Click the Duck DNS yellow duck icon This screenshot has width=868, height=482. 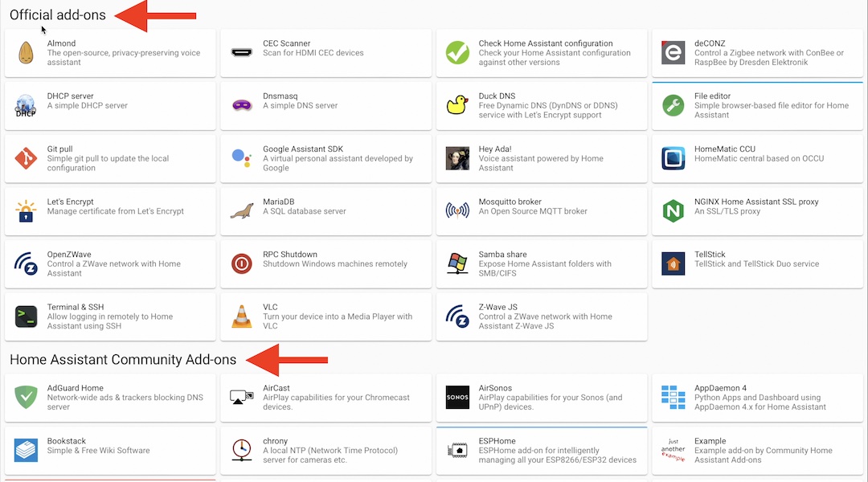457,105
